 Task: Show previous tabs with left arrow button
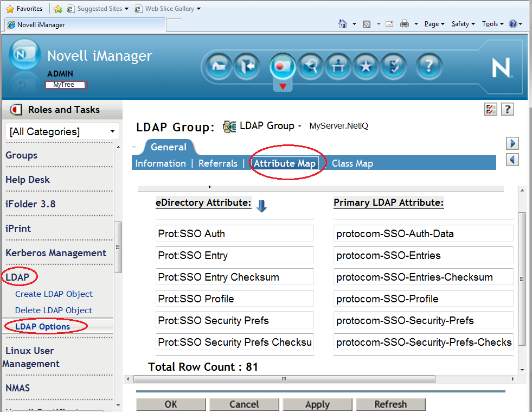pyautogui.click(x=512, y=159)
